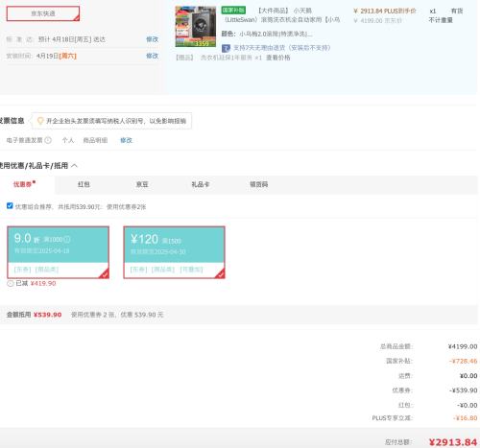Click the 不计重量 text
Image resolution: width=480 pixels, height=448 pixels.
441,20
